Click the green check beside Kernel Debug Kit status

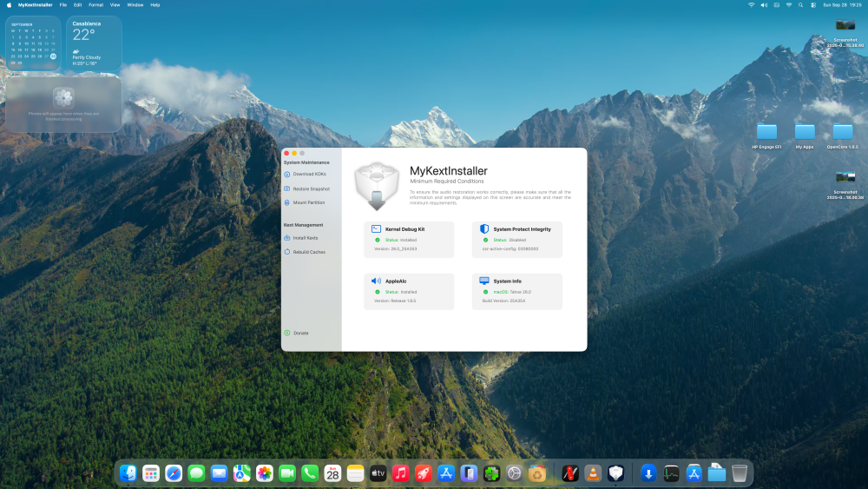(x=378, y=240)
